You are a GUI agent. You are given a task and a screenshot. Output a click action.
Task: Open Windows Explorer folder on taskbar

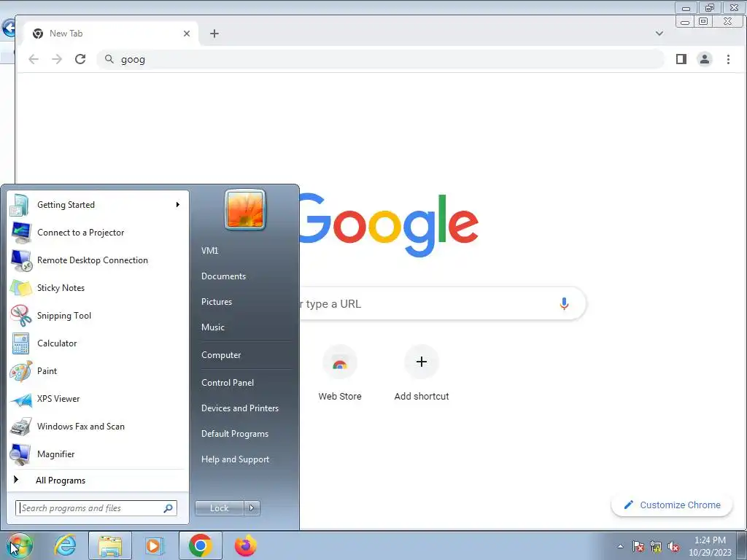tap(110, 545)
